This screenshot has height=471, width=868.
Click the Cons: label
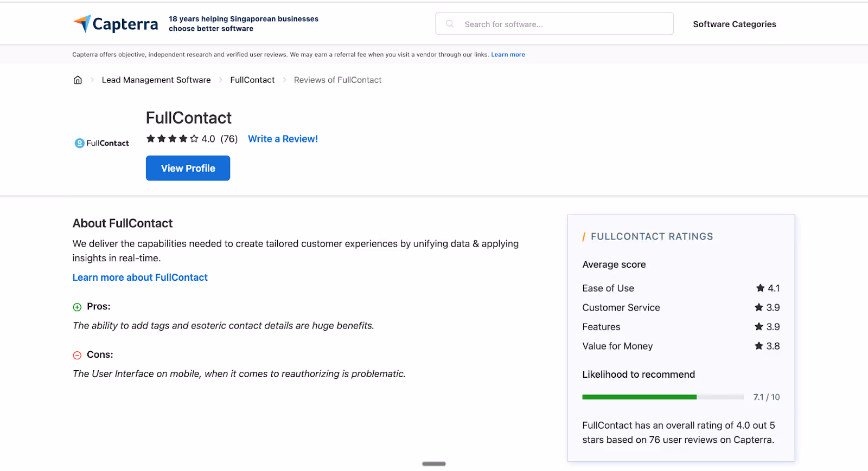tap(100, 354)
